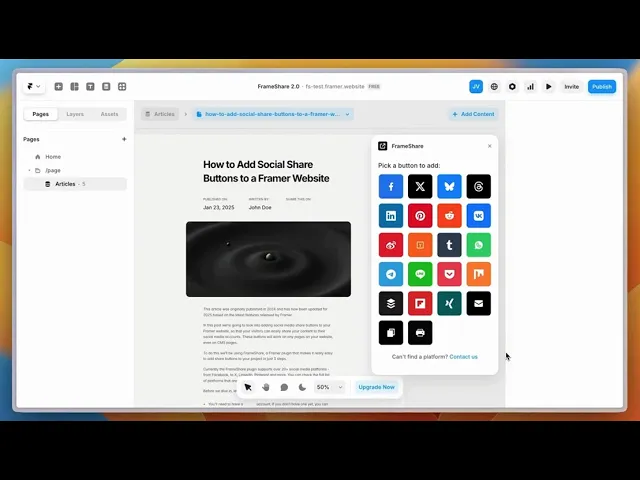The image size is (640, 480).
Task: Pick the Pocket share button
Action: pos(449,274)
